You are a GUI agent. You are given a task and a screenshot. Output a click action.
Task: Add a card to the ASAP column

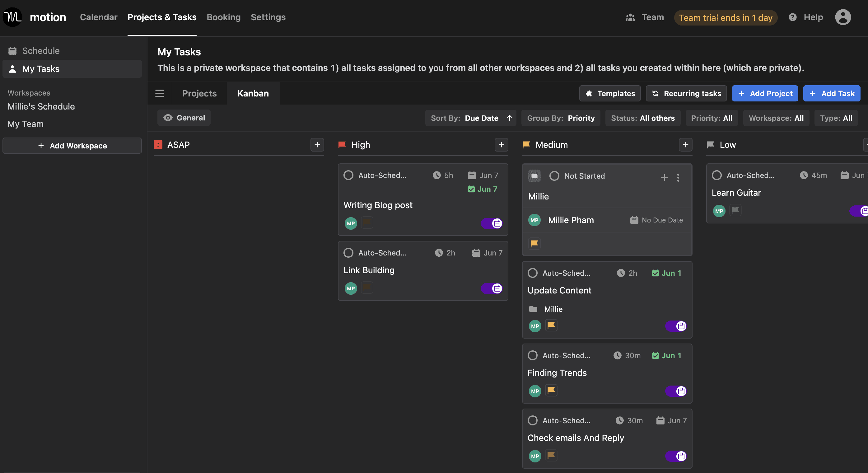317,145
